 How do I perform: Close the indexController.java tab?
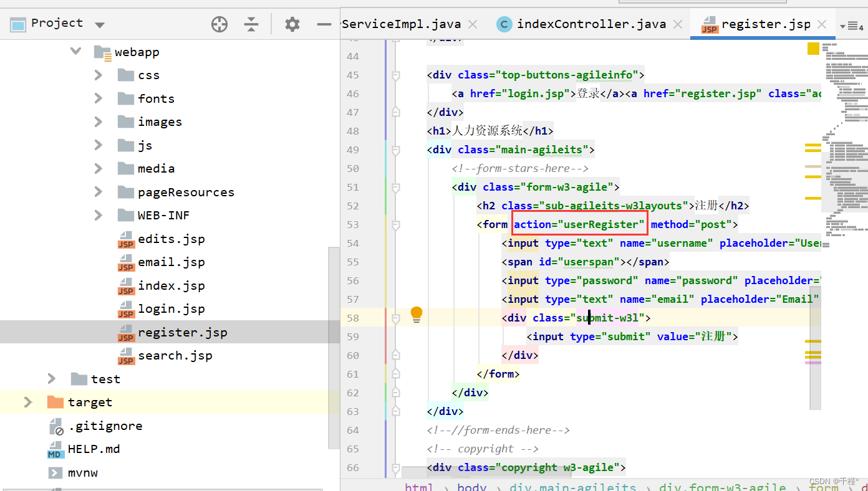click(678, 25)
